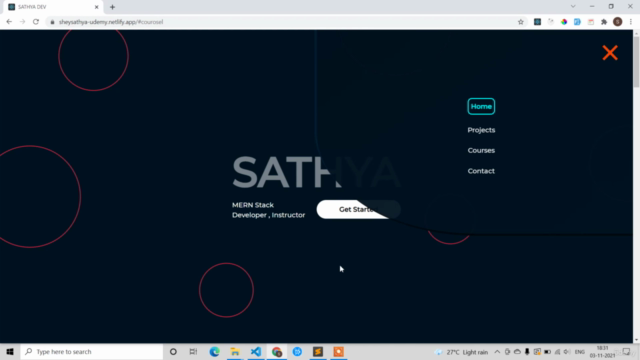Go to Home in the side menu
Image resolution: width=640 pixels, height=360 pixels.
click(481, 107)
